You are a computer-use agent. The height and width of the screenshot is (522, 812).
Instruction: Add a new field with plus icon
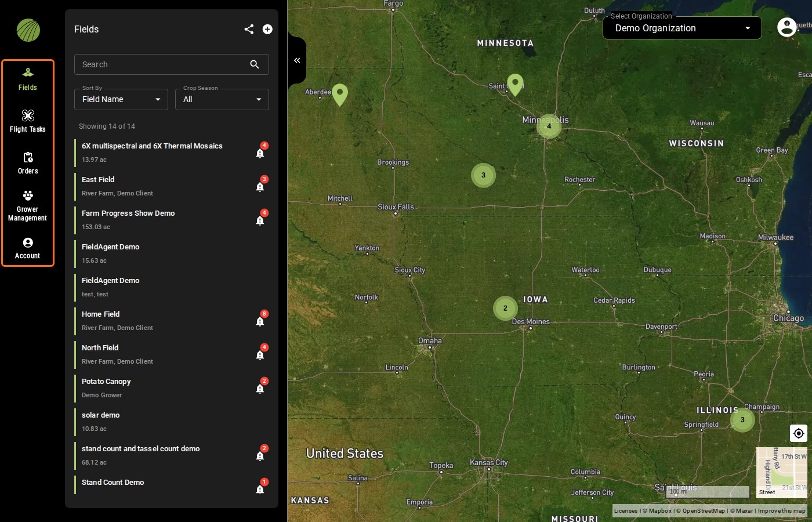click(267, 29)
